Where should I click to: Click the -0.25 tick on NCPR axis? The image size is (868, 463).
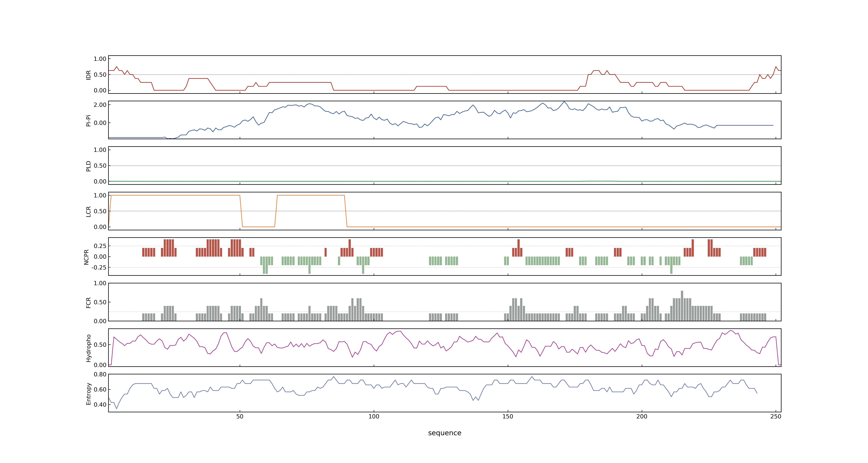99,267
